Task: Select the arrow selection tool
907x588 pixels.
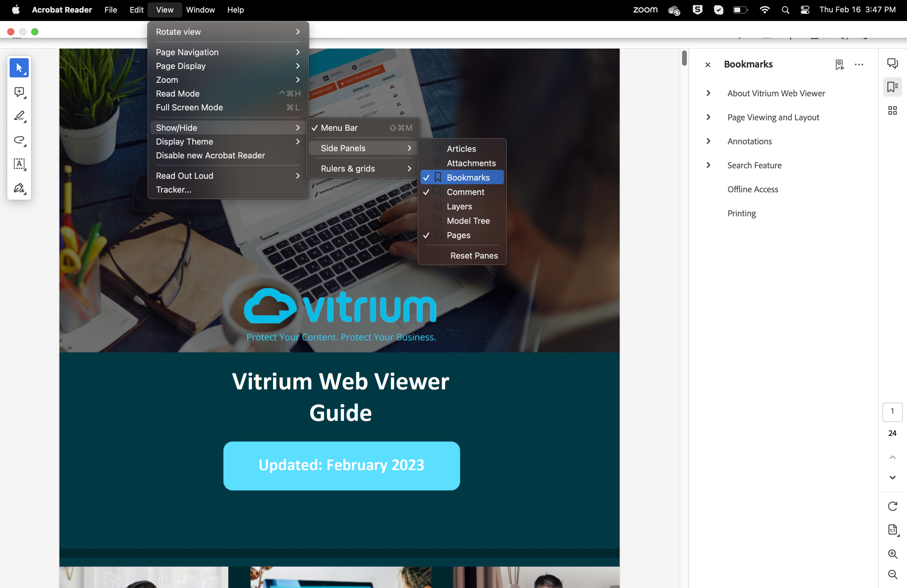Action: [19, 68]
